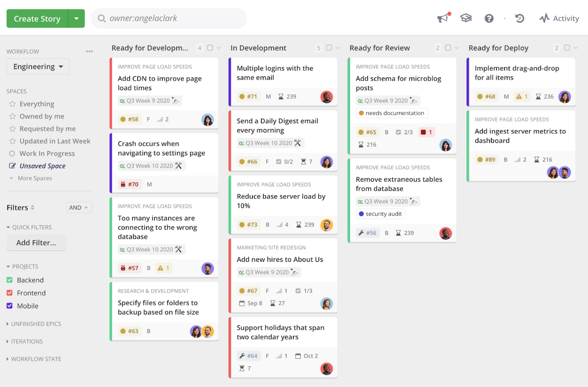Check the Ready for Deploy column checkbox
Viewport: 588px width, 387px height.
567,48
